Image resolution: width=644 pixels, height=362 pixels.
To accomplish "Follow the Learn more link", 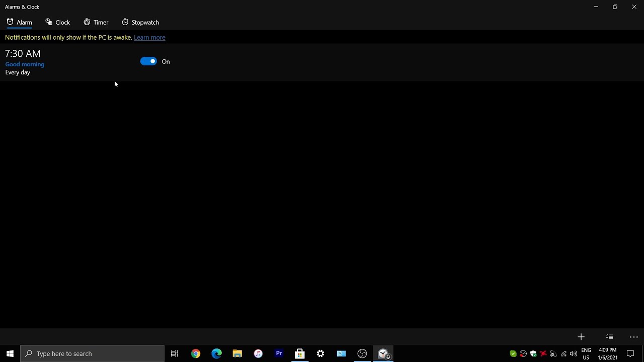I will tap(149, 37).
